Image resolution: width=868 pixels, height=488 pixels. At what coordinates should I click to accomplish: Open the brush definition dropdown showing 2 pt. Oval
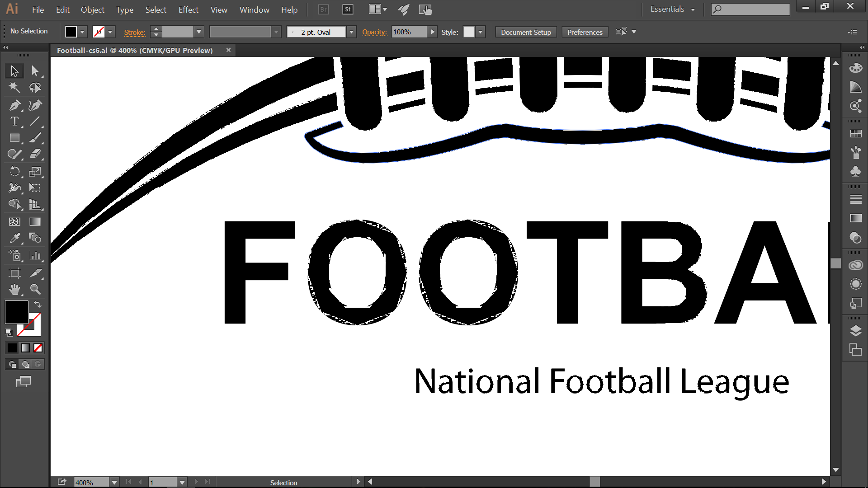351,32
